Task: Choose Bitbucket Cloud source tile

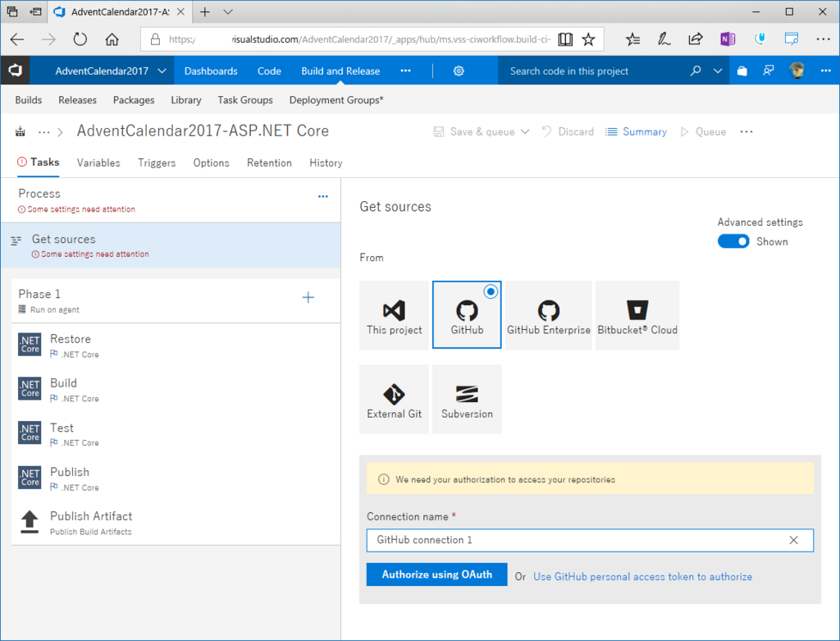Action: [x=637, y=315]
